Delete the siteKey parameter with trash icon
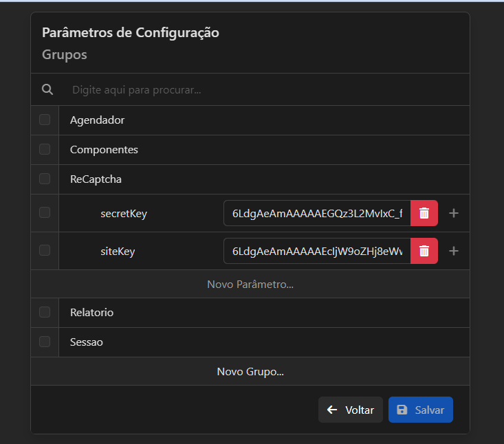 pyautogui.click(x=424, y=251)
